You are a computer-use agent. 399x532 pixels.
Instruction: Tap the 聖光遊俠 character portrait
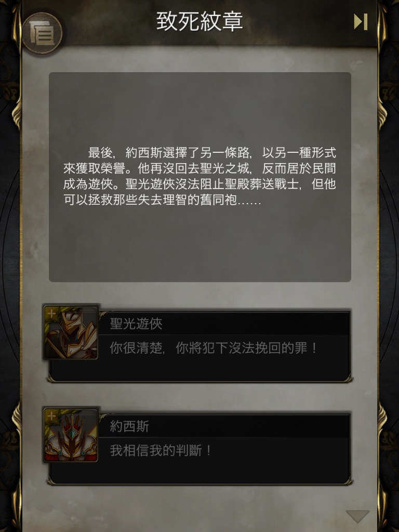[71, 332]
